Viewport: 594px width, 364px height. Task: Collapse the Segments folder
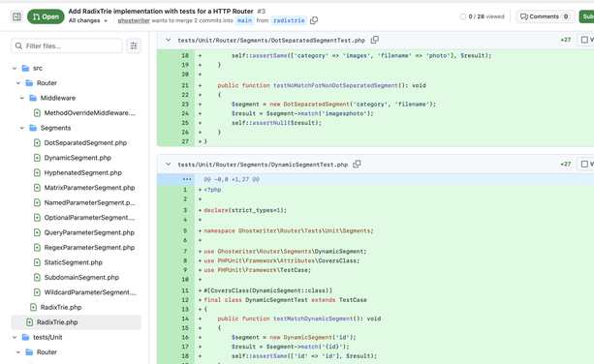[22, 128]
